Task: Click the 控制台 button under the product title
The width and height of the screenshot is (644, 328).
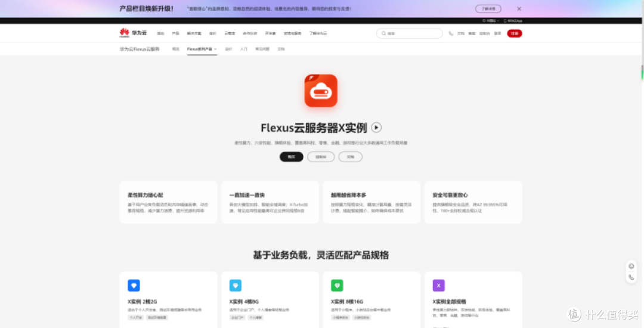Action: 321,157
